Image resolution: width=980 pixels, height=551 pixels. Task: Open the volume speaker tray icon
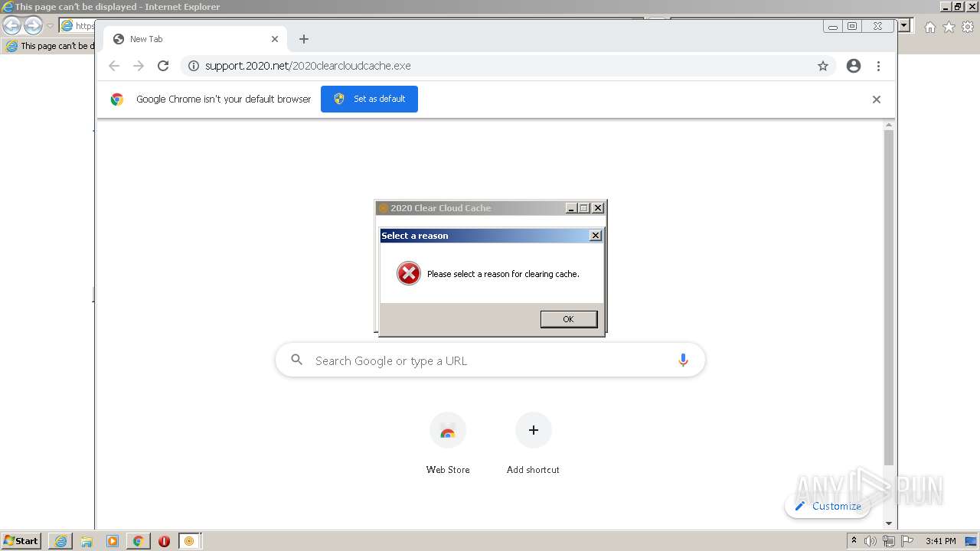[x=871, y=541]
